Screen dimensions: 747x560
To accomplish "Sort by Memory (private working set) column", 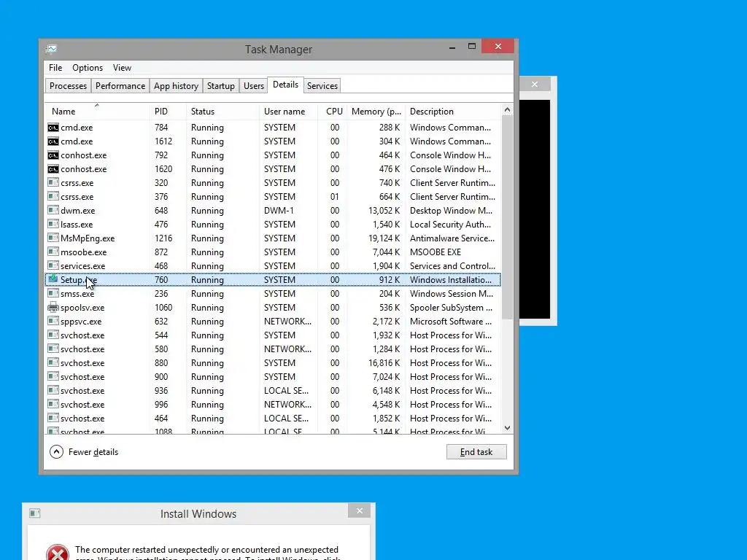I will pyautogui.click(x=376, y=112).
